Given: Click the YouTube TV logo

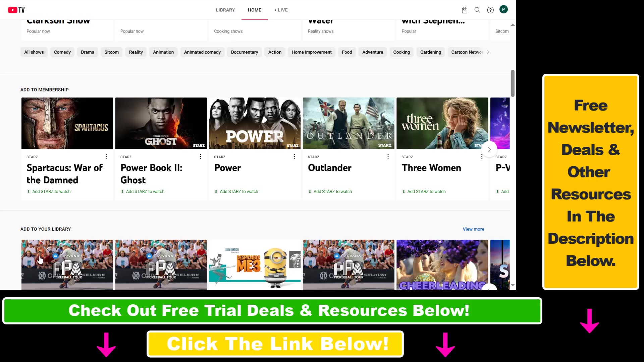Looking at the screenshot, I should pyautogui.click(x=16, y=10).
